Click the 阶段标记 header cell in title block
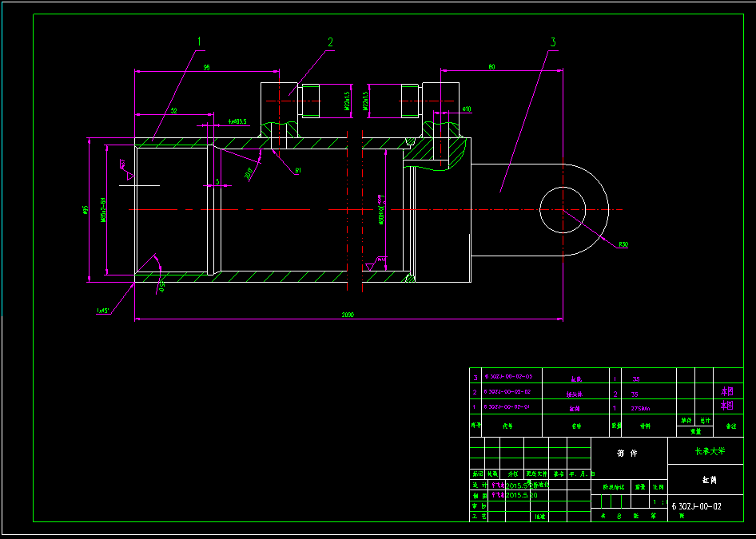This screenshot has width=756, height=539. click(x=612, y=487)
